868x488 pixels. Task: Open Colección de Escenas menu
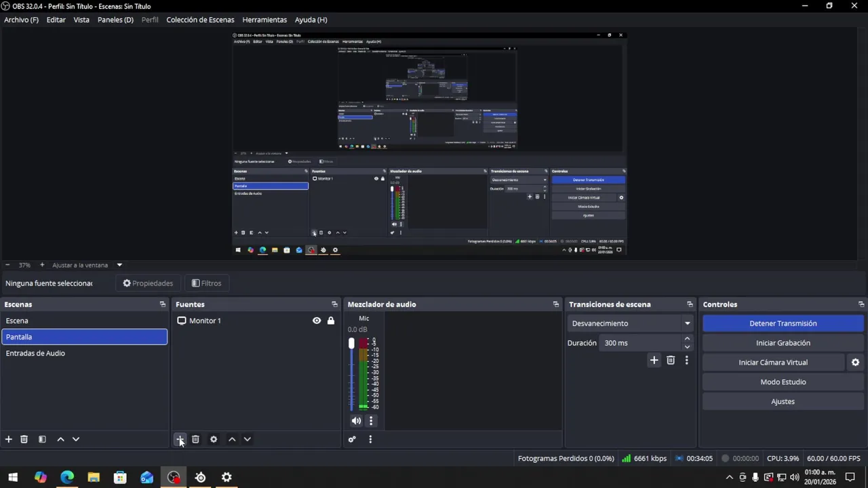coord(200,20)
